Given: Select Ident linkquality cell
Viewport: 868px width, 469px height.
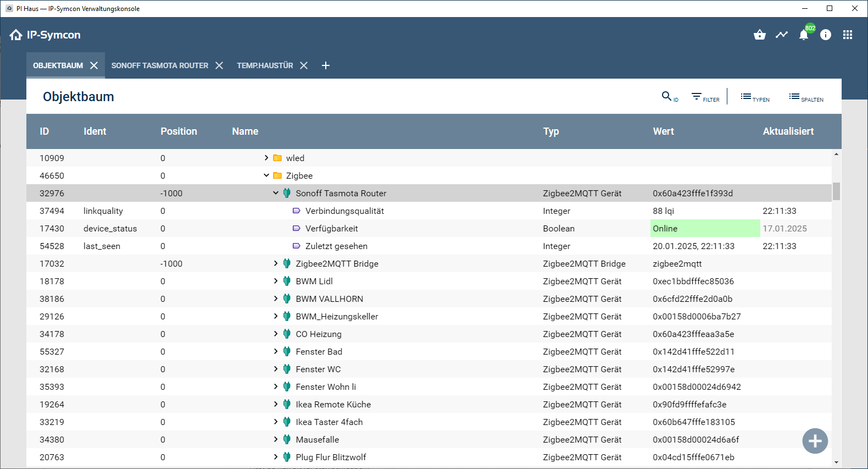Looking at the screenshot, I should click(x=103, y=211).
